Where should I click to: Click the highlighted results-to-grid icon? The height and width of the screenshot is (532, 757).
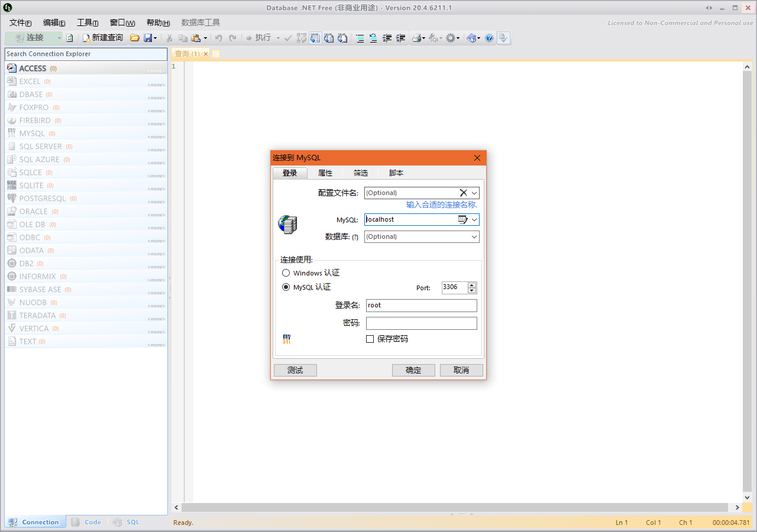coord(315,38)
